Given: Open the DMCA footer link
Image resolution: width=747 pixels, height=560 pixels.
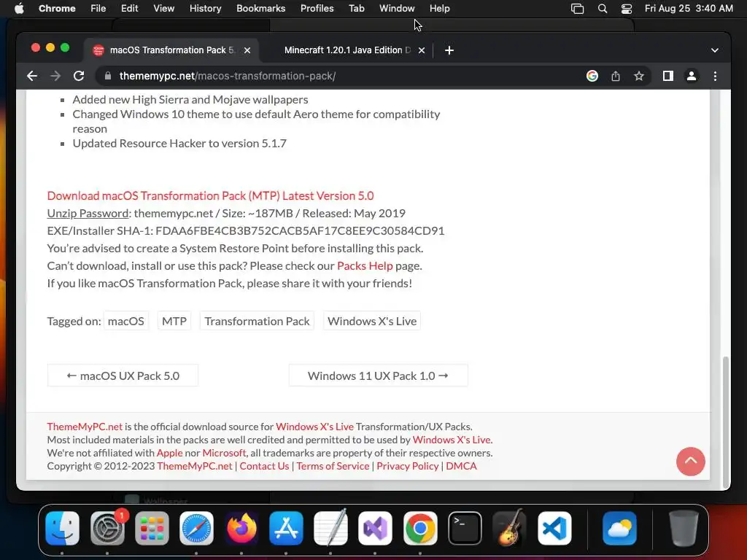Looking at the screenshot, I should pos(461,466).
